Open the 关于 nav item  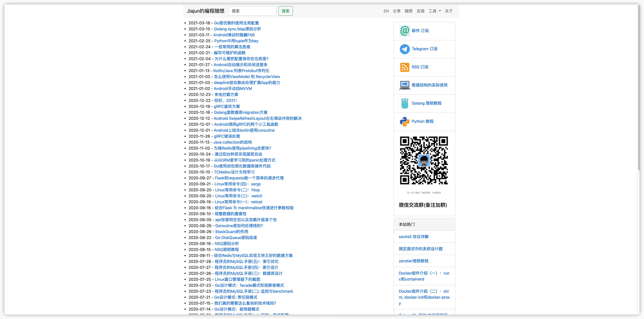pyautogui.click(x=449, y=11)
